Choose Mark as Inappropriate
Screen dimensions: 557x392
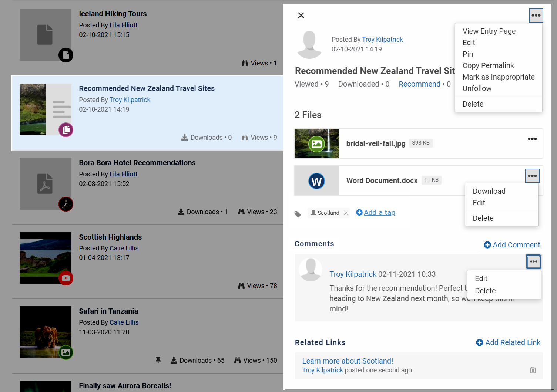coord(499,77)
